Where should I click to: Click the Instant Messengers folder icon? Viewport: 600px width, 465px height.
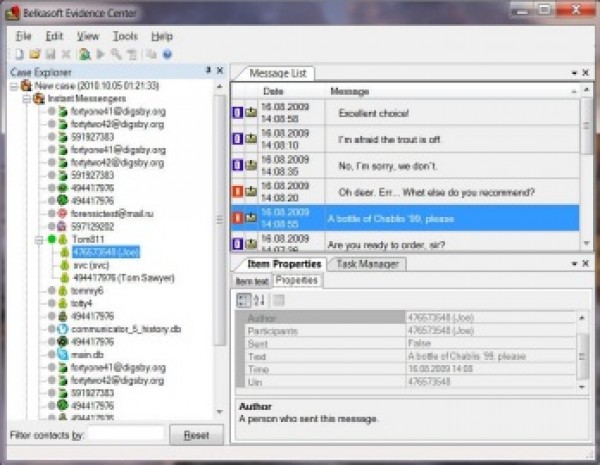pos(39,98)
